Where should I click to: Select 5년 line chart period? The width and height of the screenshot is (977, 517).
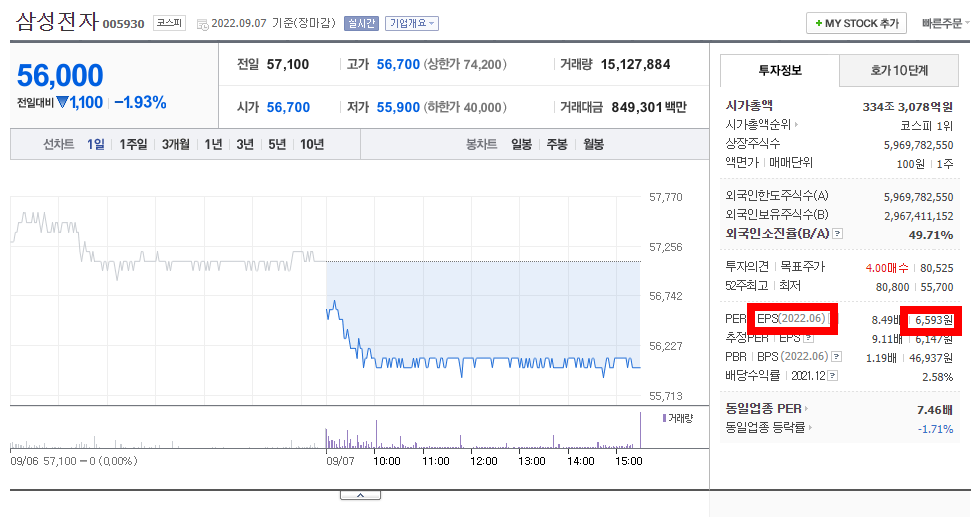[277, 145]
